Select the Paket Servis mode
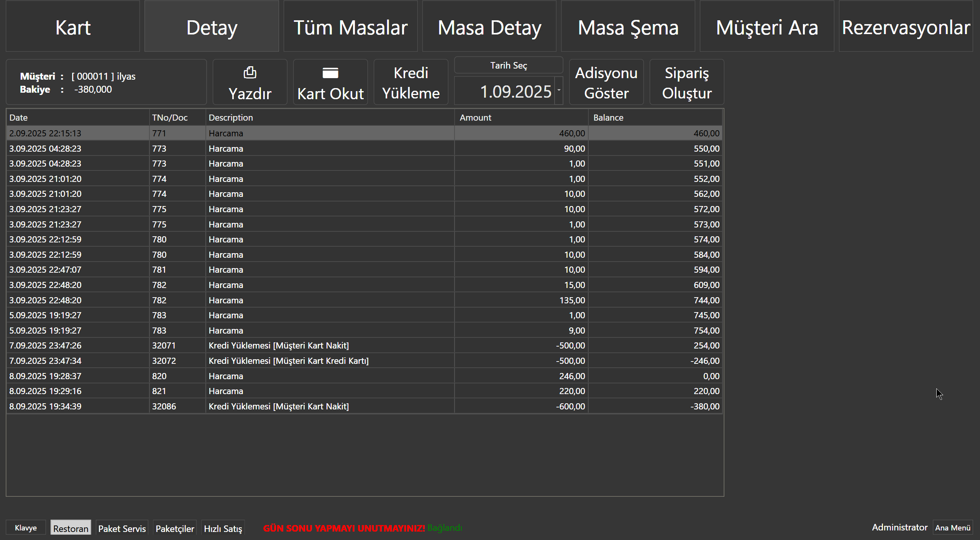Image resolution: width=980 pixels, height=540 pixels. [122, 528]
